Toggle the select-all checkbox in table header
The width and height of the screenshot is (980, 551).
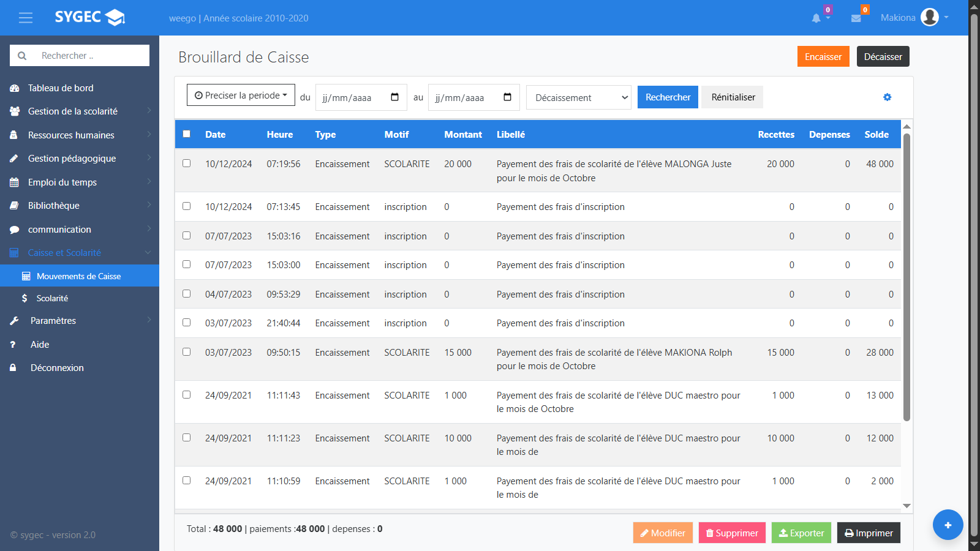pyautogui.click(x=187, y=134)
